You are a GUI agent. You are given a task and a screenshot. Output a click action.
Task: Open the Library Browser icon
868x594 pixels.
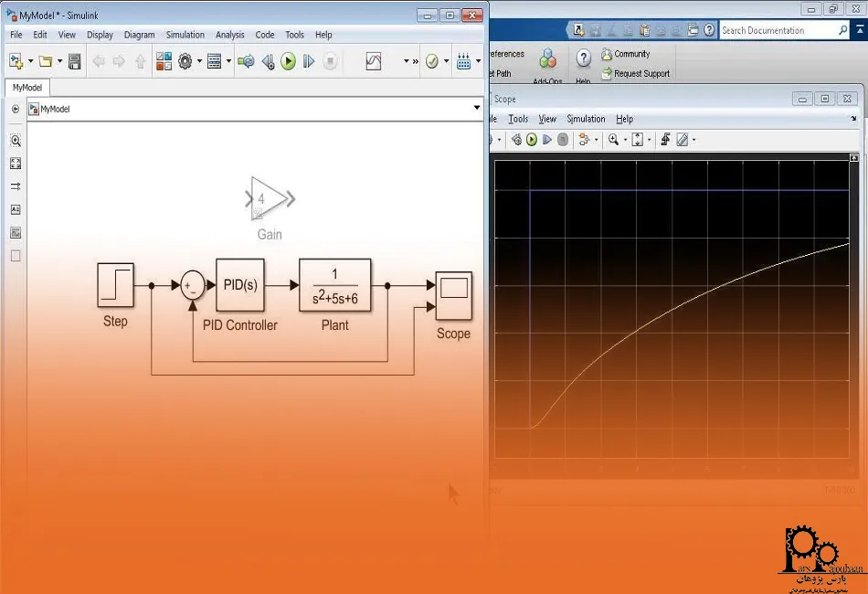(x=164, y=61)
